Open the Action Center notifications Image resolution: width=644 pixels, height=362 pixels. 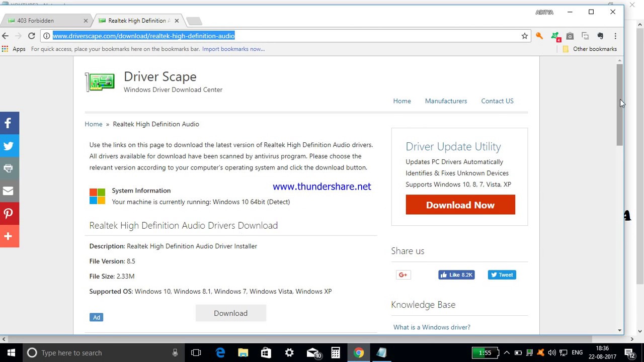pos(629,352)
